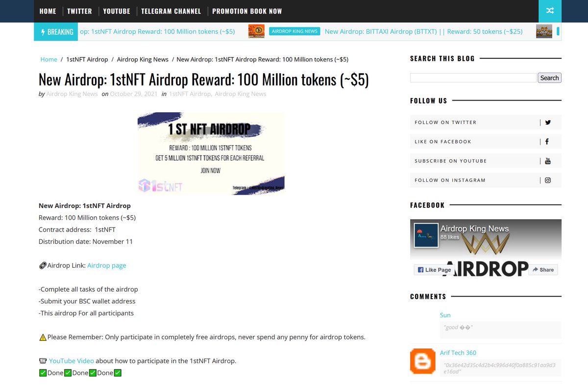The image size is (588, 385).
Task: Select the AIRDROP KING NEWS badge in the ticker
Action: 294,31
